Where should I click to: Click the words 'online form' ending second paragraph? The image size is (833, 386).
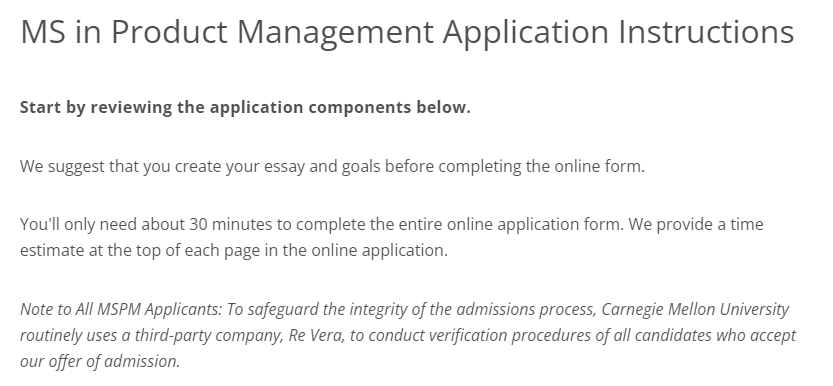coord(599,167)
